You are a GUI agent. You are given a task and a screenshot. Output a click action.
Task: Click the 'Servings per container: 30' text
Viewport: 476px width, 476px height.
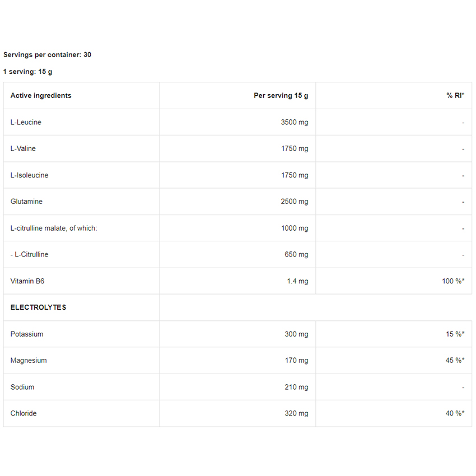[47, 55]
